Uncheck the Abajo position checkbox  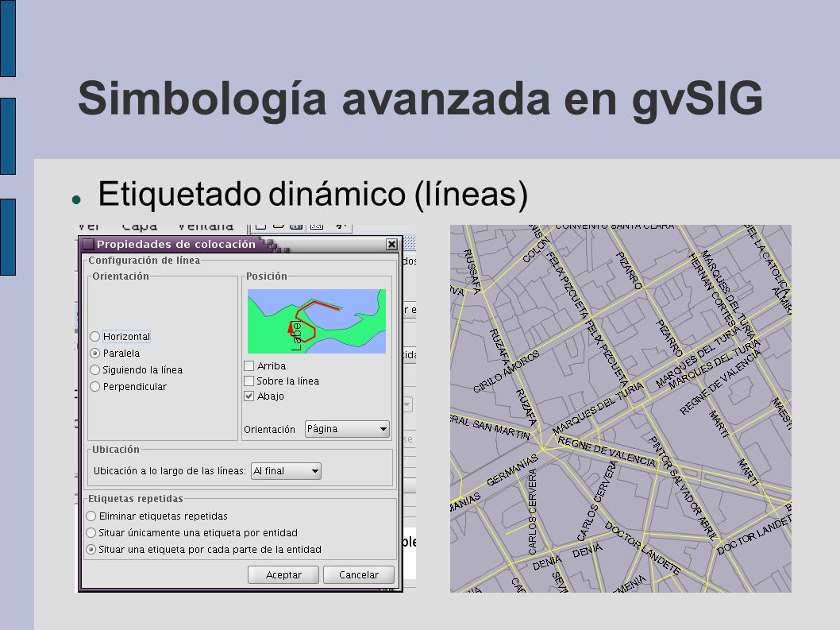tap(249, 396)
